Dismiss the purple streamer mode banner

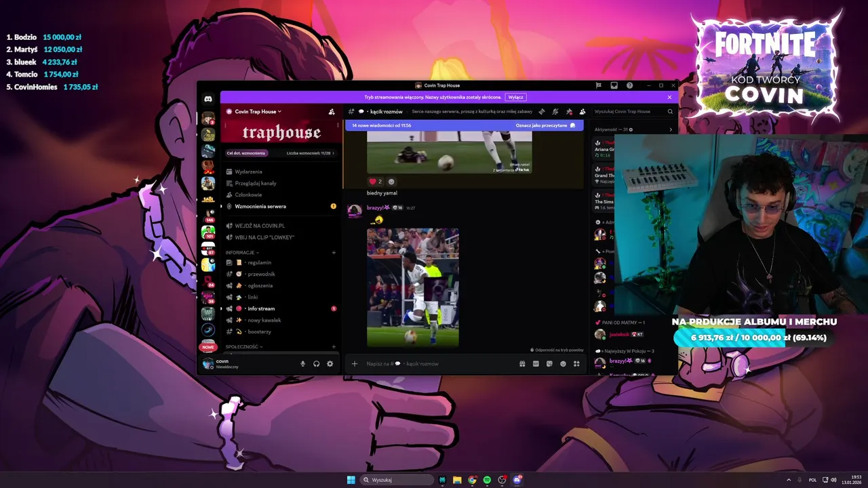click(669, 97)
